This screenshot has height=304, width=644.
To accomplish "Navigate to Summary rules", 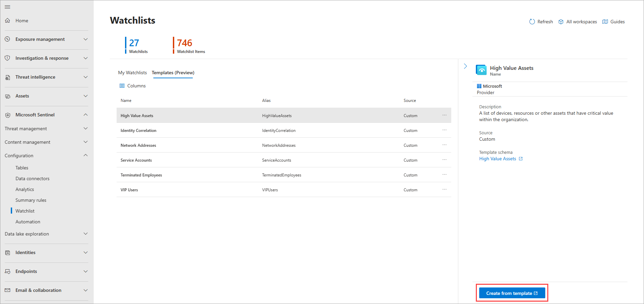I will (31, 200).
